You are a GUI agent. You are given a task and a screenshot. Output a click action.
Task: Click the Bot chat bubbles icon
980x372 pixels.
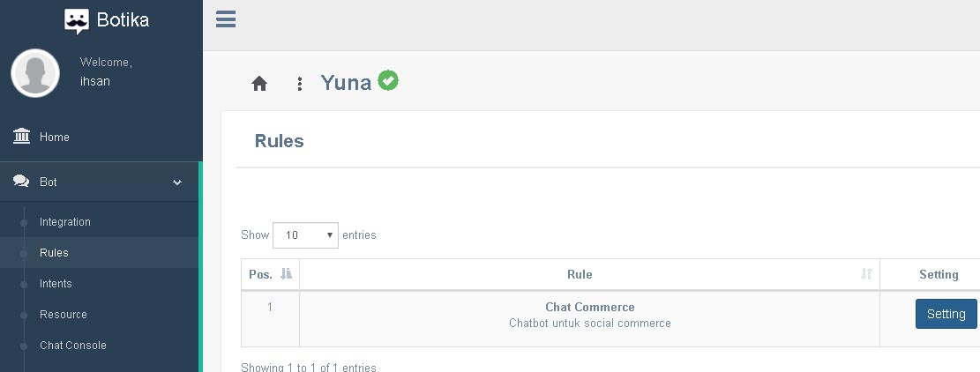(x=22, y=182)
